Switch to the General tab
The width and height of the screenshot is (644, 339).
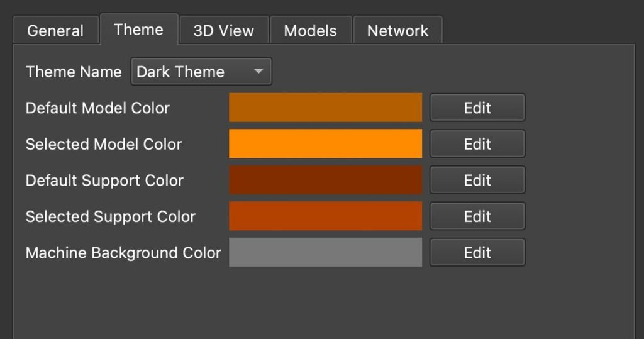coord(55,31)
